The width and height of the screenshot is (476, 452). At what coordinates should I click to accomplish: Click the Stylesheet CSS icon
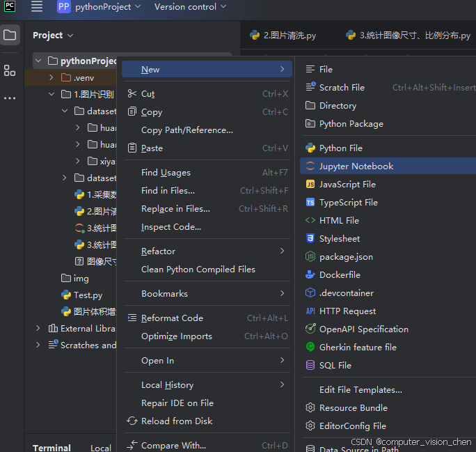[x=310, y=238]
